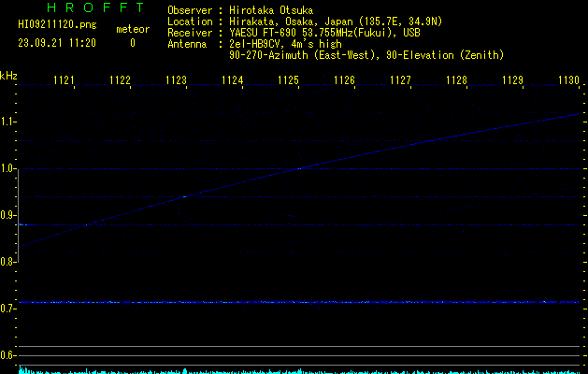Click time axis label 1125
Image resolution: width=588 pixels, height=374 pixels.
point(288,79)
